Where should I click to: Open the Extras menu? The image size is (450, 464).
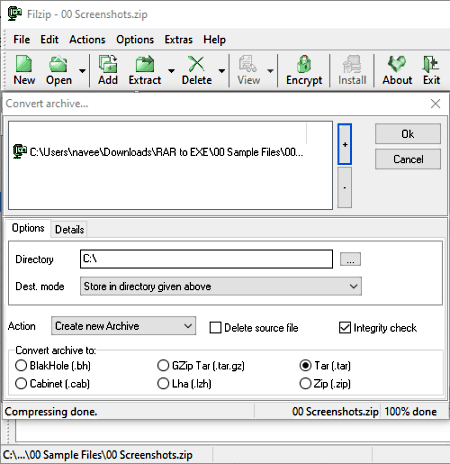[x=178, y=39]
